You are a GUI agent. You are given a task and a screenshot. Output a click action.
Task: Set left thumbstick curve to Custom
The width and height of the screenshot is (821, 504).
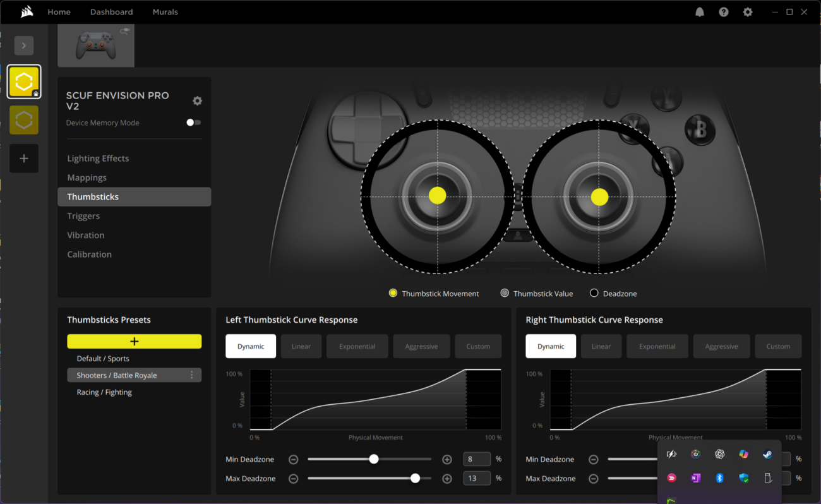point(478,346)
